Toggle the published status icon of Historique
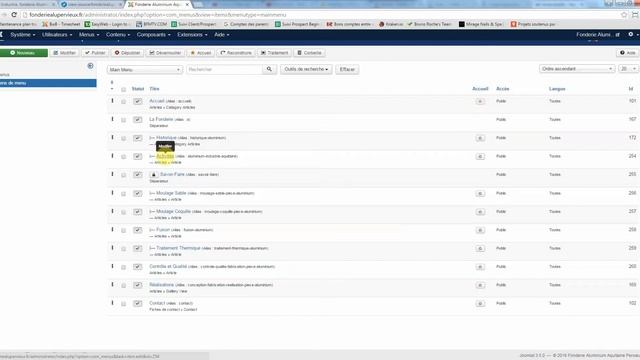Viewport: 640px width, 360px height. point(138,138)
